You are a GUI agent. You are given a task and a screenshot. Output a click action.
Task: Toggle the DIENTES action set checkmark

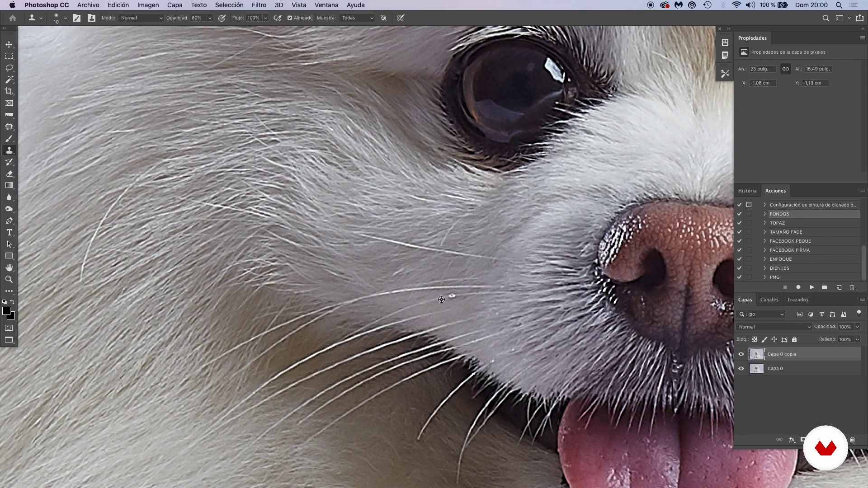pyautogui.click(x=740, y=268)
